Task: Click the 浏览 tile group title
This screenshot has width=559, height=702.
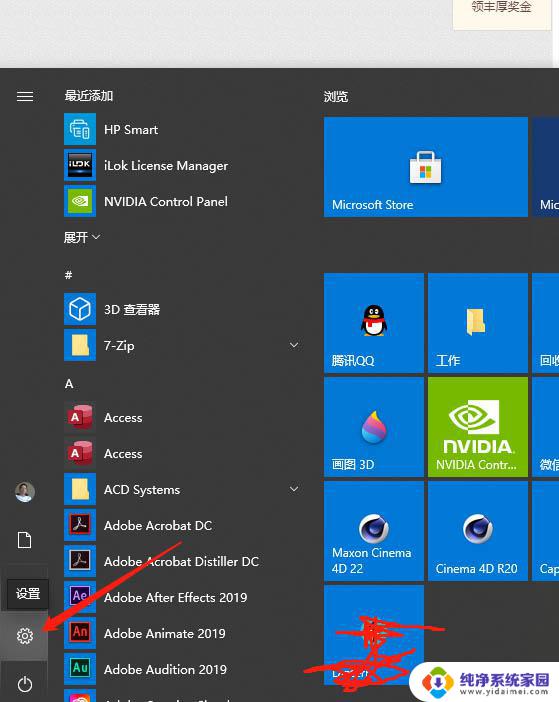Action: 336,97
